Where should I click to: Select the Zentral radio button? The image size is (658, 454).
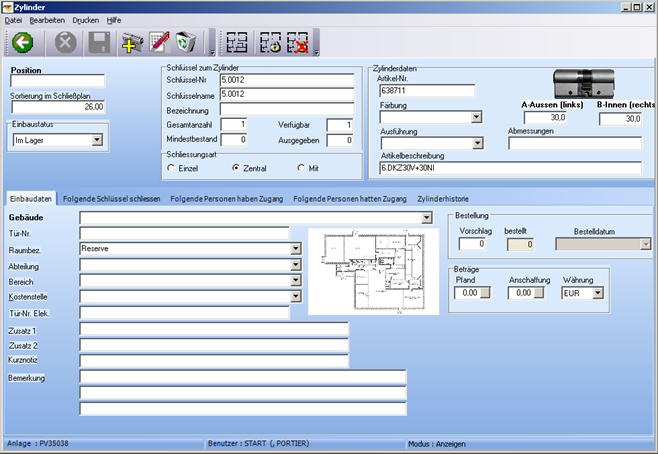coord(236,168)
